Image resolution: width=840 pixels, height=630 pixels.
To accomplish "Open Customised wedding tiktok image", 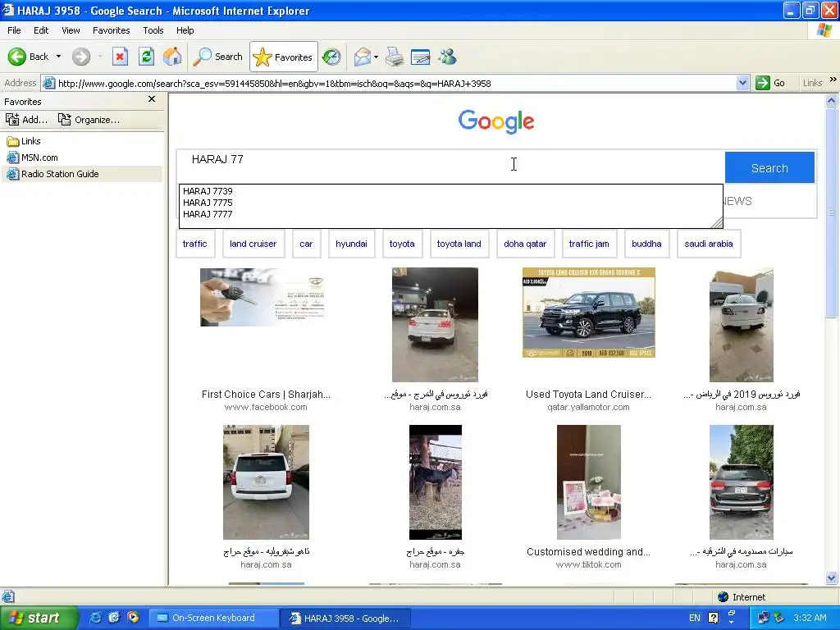I will (x=588, y=482).
